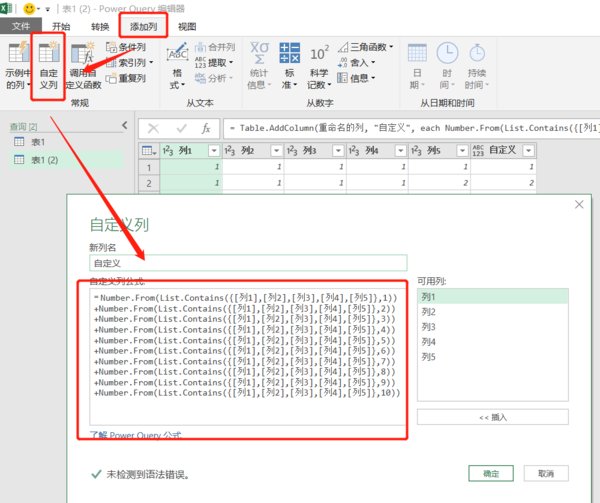Viewport: 600px width, 503px height.
Task: Close the 自定义列 dialog with X
Action: tap(579, 205)
